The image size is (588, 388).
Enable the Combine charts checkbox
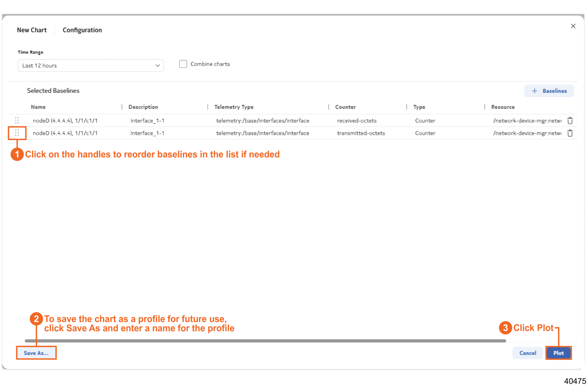point(183,64)
